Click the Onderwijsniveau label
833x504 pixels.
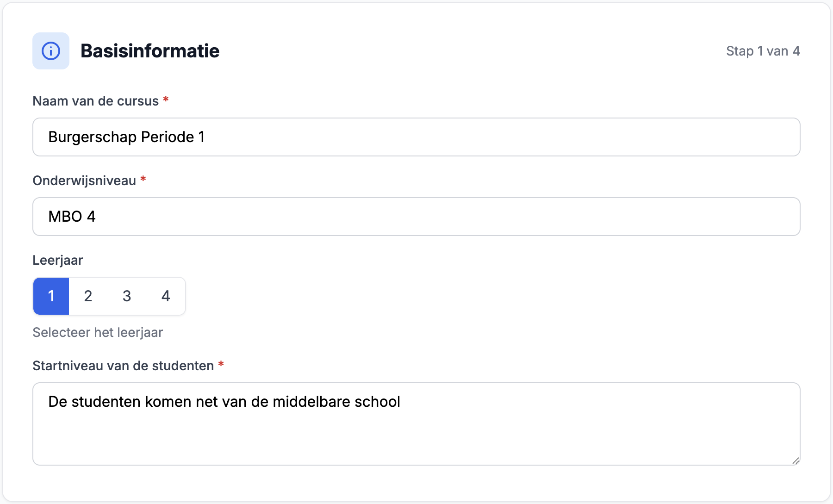pos(84,180)
